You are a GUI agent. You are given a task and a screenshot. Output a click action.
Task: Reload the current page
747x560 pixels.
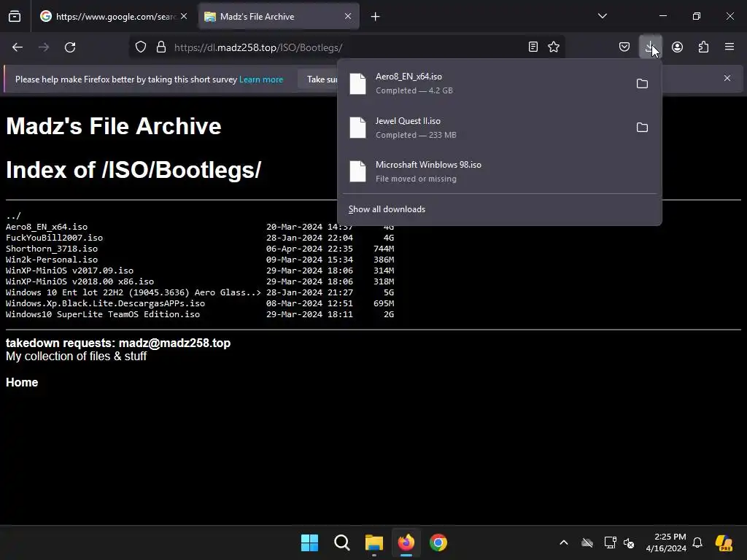point(70,47)
